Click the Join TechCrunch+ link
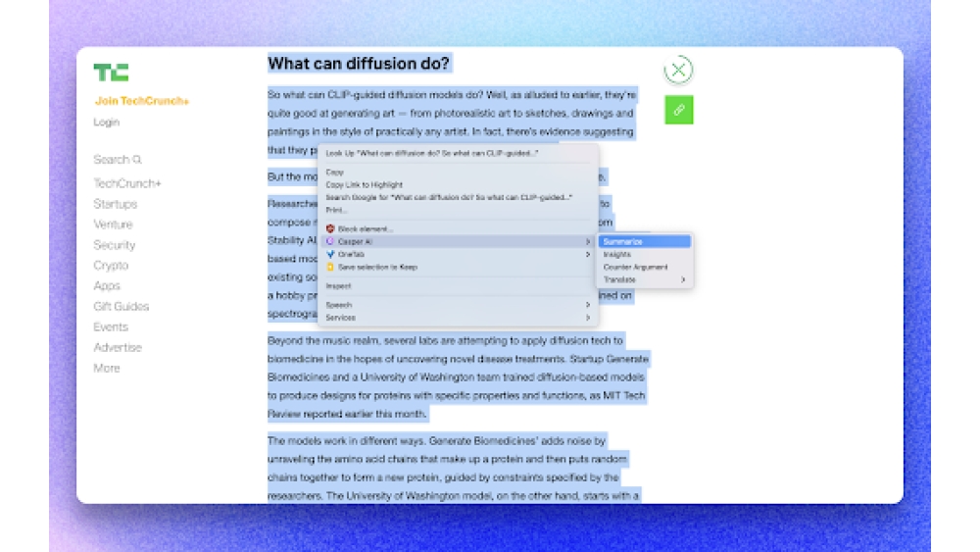Viewport: 980px width, 552px height. click(x=142, y=101)
